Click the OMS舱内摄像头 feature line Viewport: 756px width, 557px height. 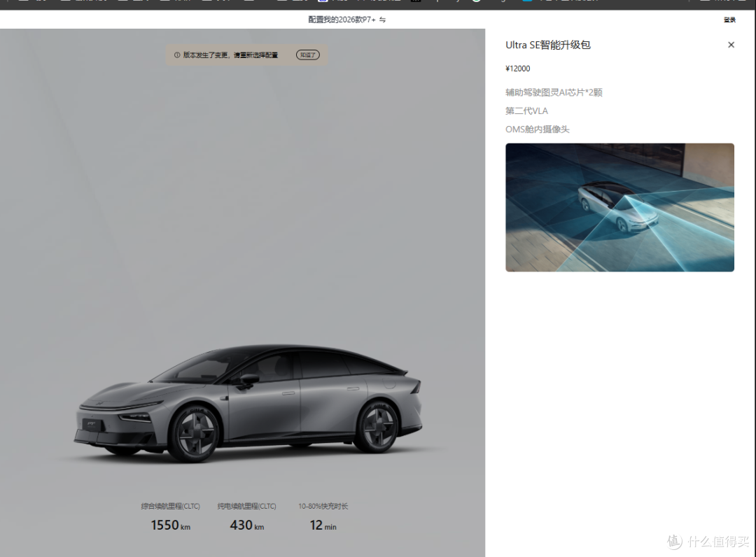[537, 129]
